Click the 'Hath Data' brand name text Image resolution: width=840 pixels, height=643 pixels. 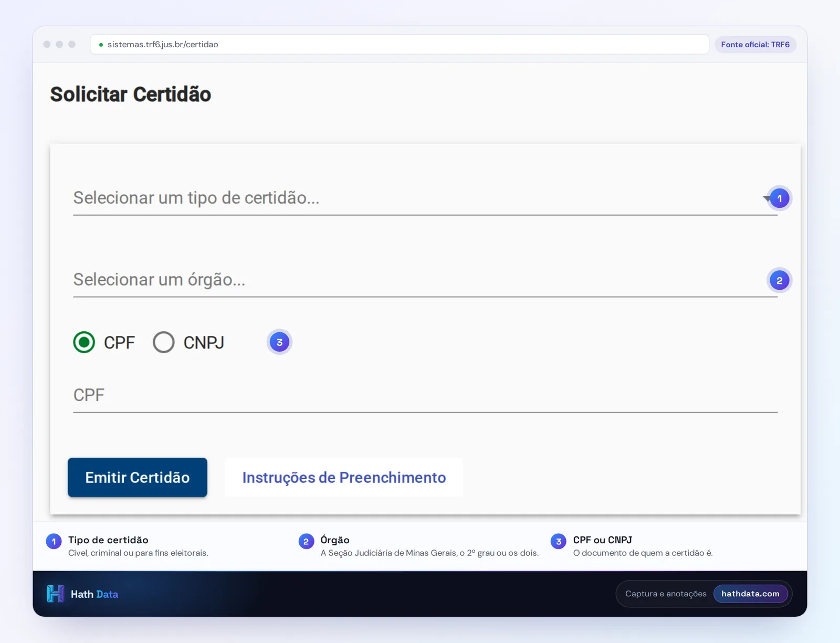pyautogui.click(x=94, y=594)
